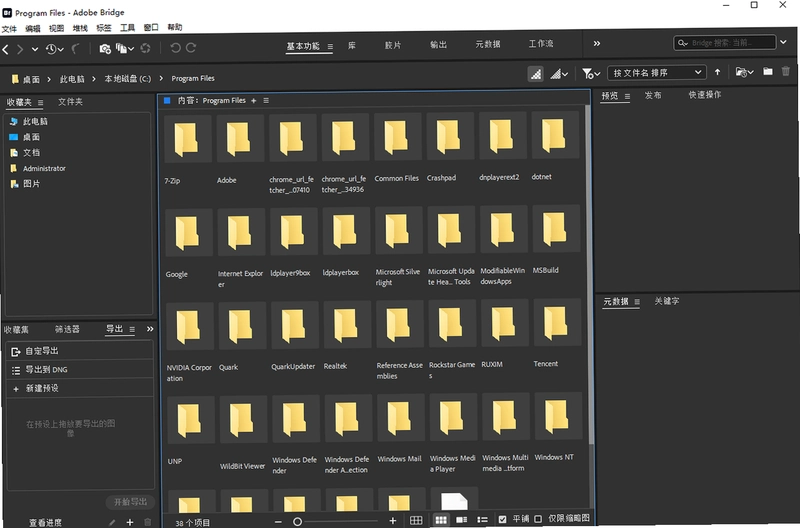Open the 按文件名排序 sort dropdown
Viewport: 800px width, 528px height.
[657, 72]
